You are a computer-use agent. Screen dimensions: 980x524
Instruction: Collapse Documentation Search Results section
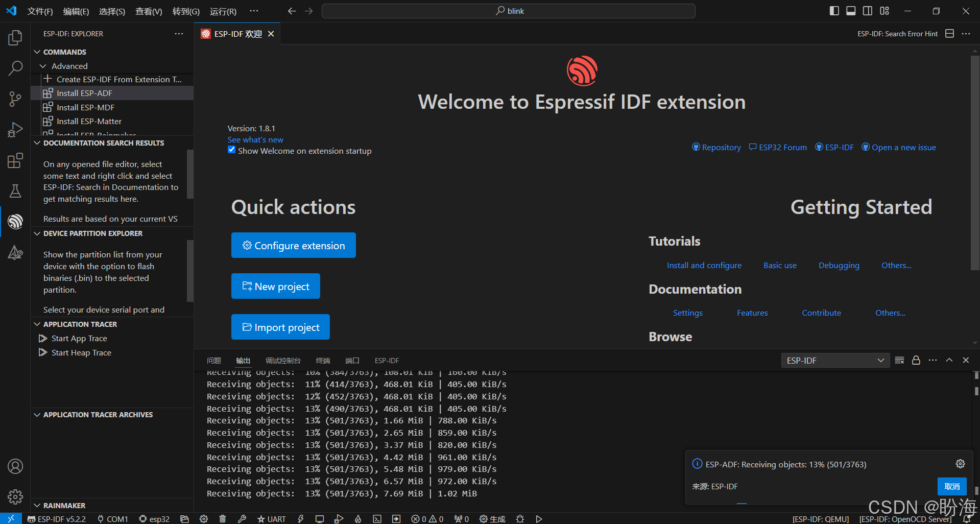[37, 143]
